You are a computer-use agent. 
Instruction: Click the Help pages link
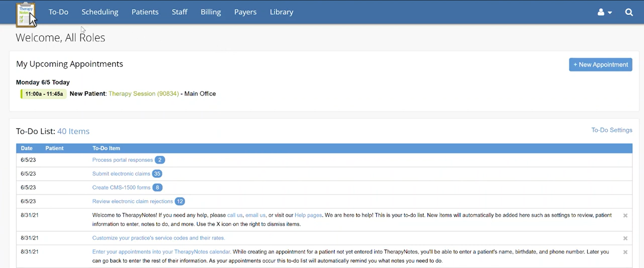(x=308, y=215)
